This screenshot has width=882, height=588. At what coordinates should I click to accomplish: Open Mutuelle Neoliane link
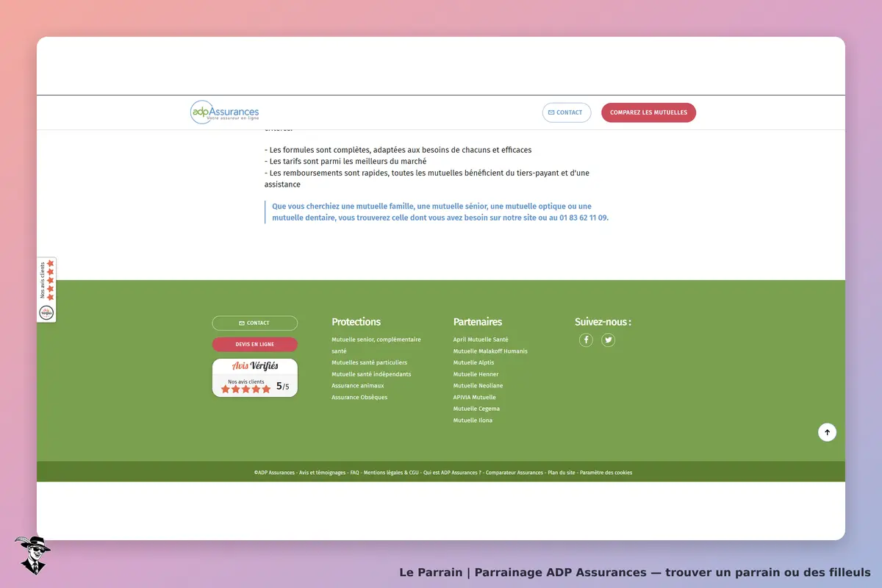[x=478, y=386]
